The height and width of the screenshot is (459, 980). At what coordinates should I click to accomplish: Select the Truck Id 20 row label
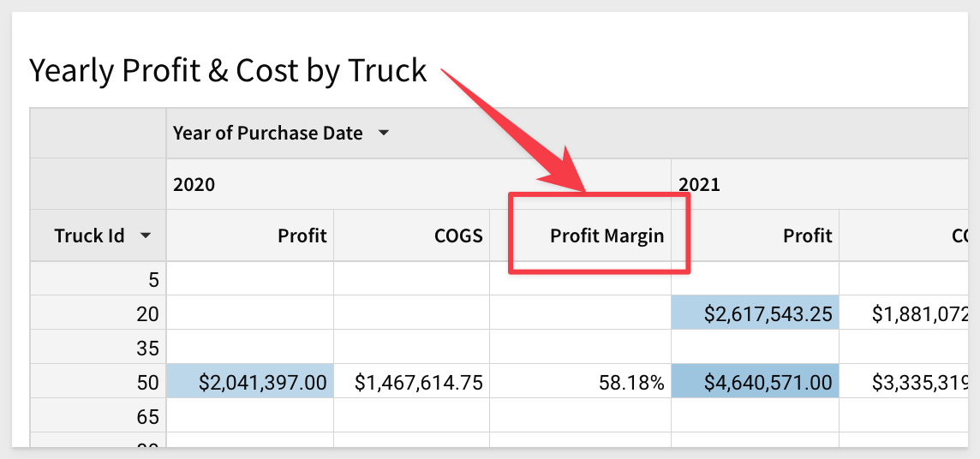(147, 314)
